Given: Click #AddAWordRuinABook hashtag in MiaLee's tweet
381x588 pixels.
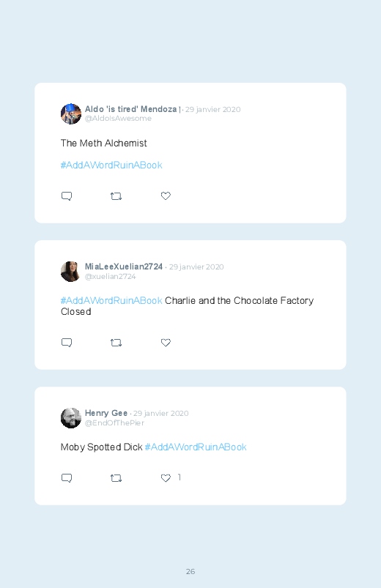Looking at the screenshot, I should coord(111,301).
